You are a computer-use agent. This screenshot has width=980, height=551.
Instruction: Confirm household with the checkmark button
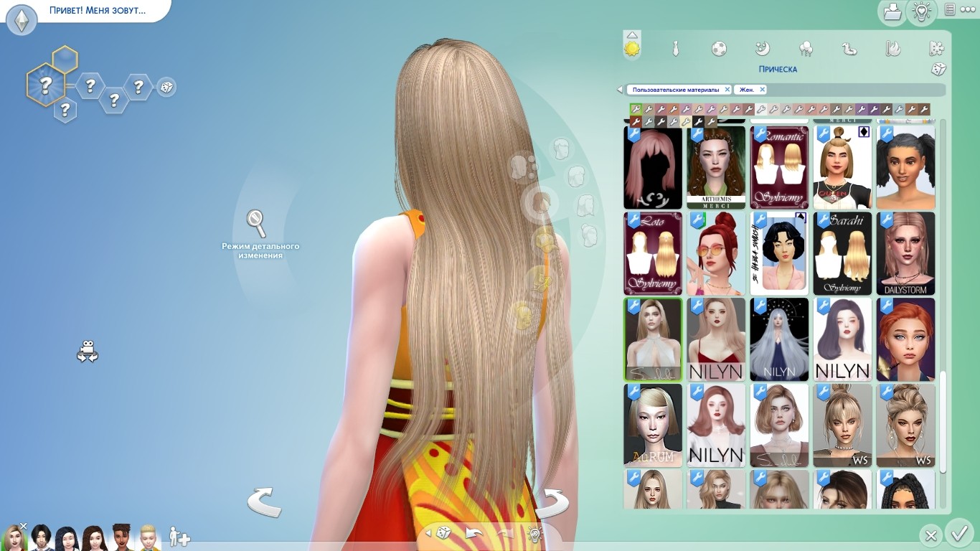pyautogui.click(x=958, y=534)
